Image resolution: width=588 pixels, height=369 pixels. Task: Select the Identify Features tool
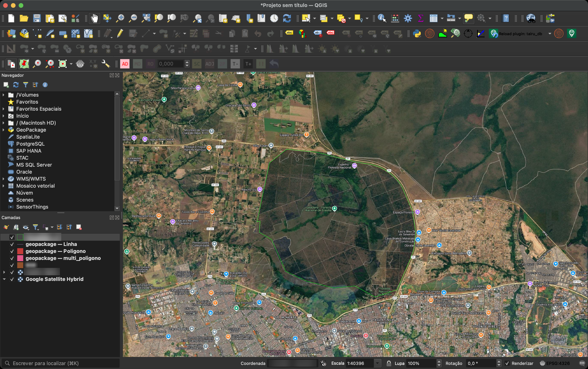tap(382, 18)
